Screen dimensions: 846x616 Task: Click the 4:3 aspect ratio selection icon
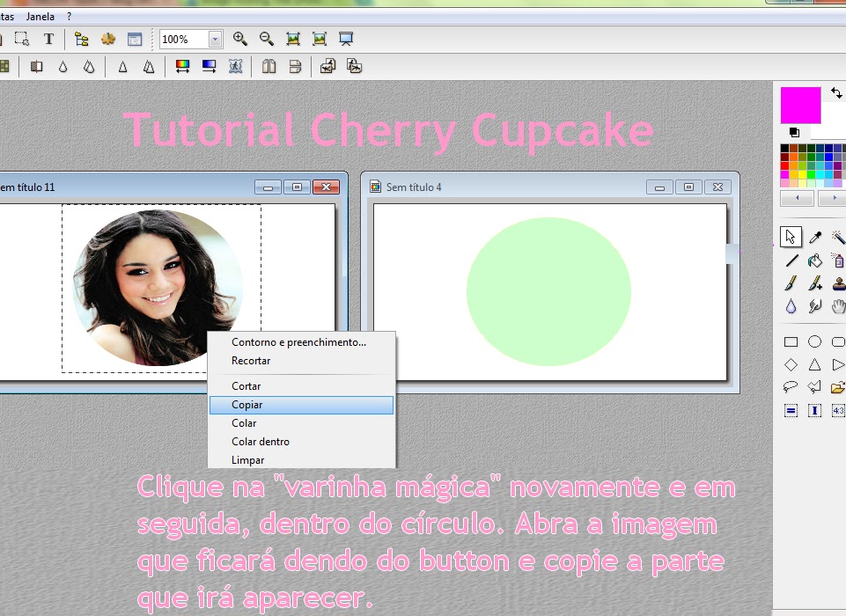pyautogui.click(x=838, y=410)
